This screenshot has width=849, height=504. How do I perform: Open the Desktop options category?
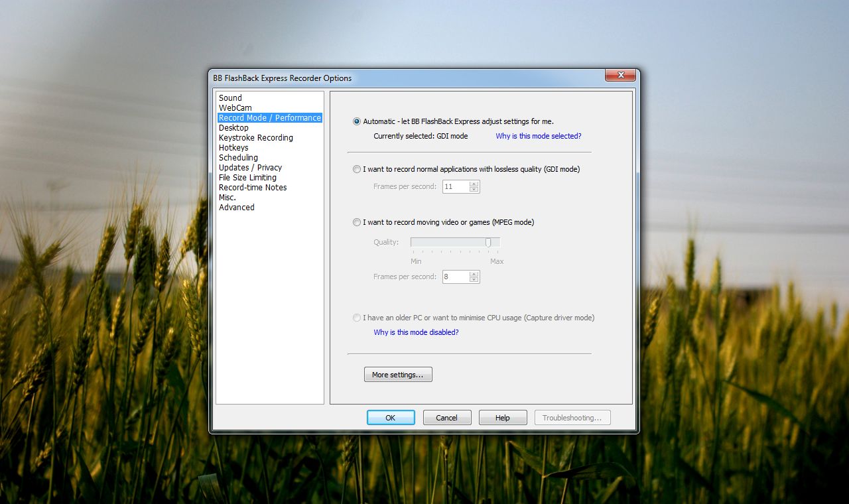pos(233,127)
